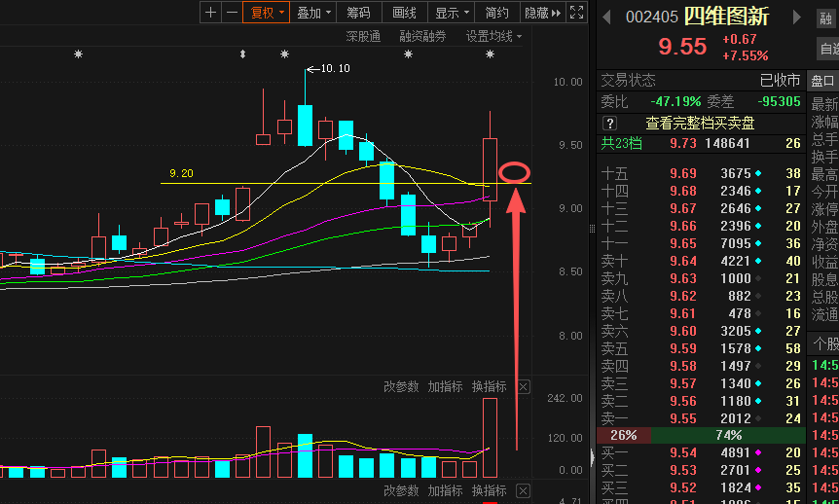Image resolution: width=839 pixels, height=504 pixels.
Task: Click the 委比 value -47.19%
Action: [x=675, y=101]
